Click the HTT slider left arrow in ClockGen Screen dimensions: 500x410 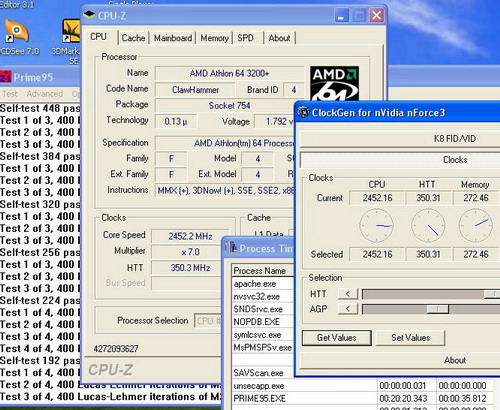tap(348, 294)
